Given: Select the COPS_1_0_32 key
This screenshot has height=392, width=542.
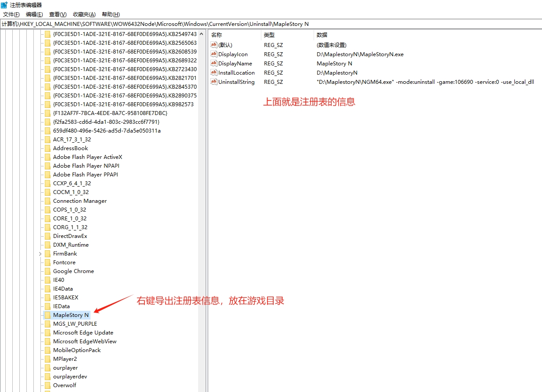Looking at the screenshot, I should (x=69, y=210).
